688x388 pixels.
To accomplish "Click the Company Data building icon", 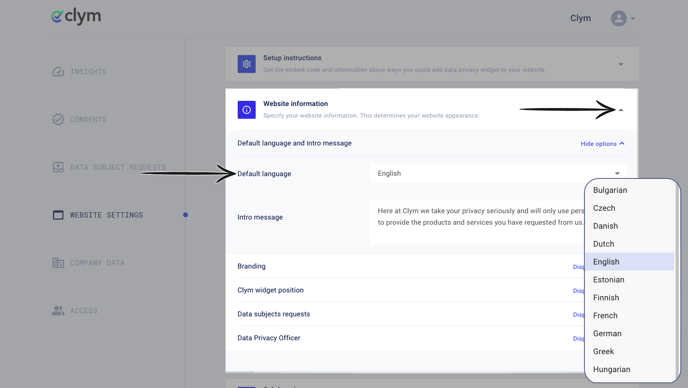I will (58, 263).
